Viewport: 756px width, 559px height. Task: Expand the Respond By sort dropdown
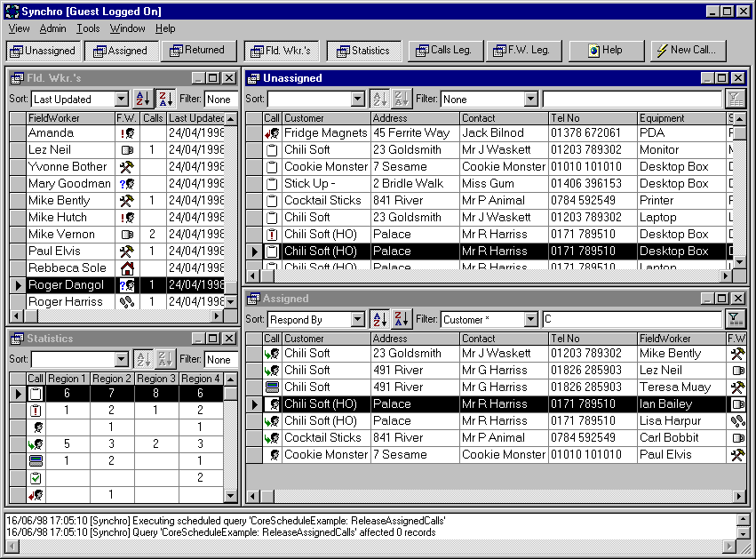358,320
